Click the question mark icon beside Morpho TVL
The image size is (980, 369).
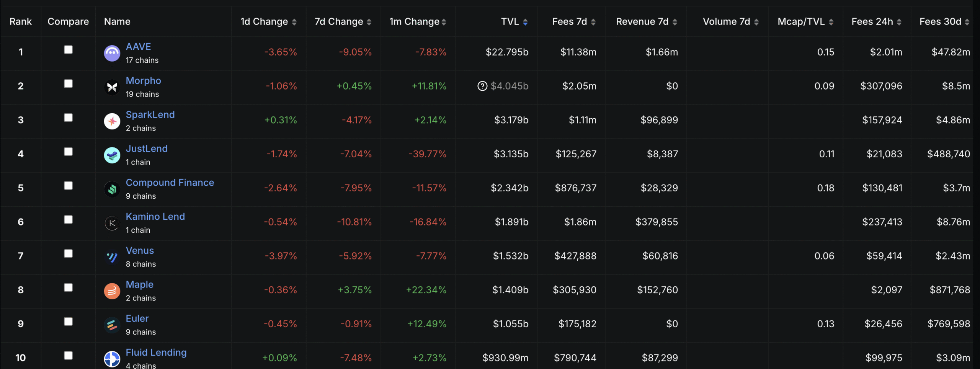(482, 86)
